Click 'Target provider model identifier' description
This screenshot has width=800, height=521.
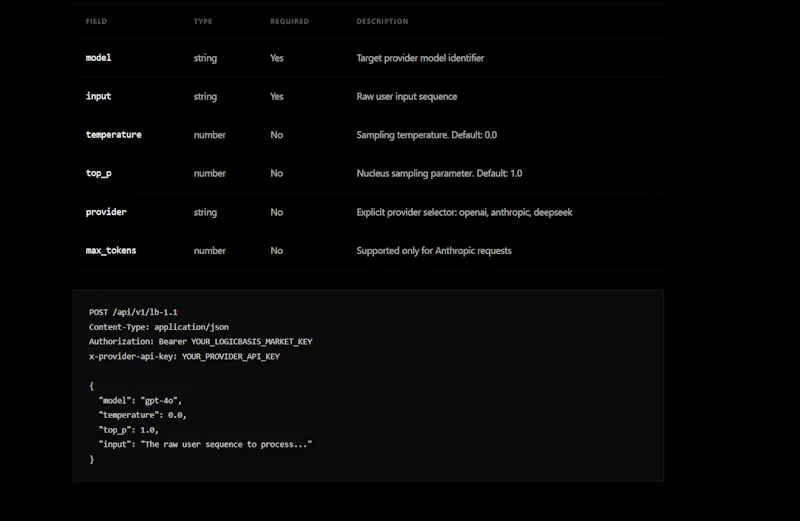(420, 58)
